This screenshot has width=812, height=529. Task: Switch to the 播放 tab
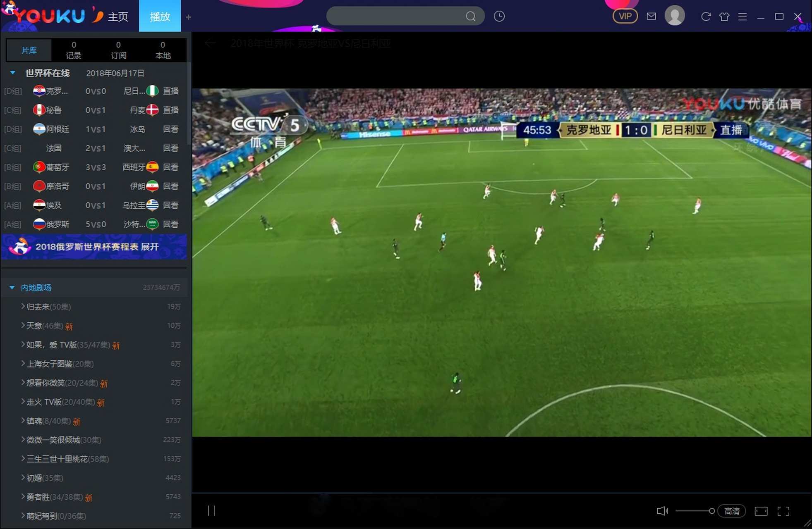[160, 16]
